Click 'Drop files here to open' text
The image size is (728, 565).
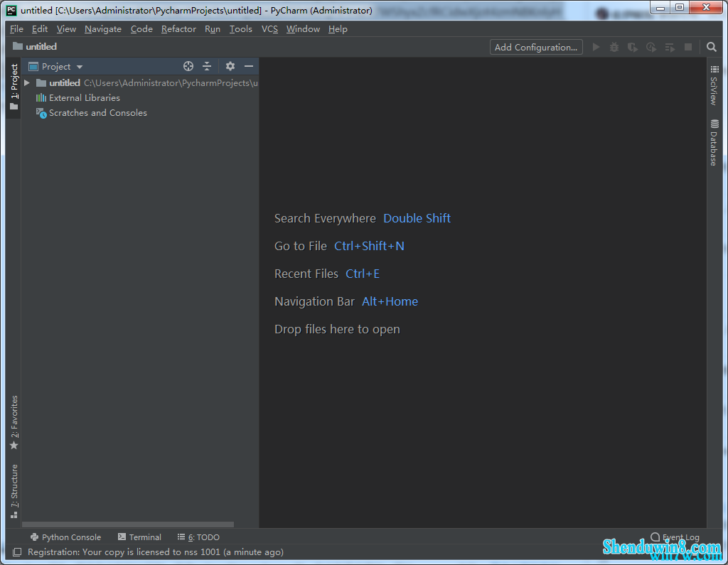(x=337, y=329)
